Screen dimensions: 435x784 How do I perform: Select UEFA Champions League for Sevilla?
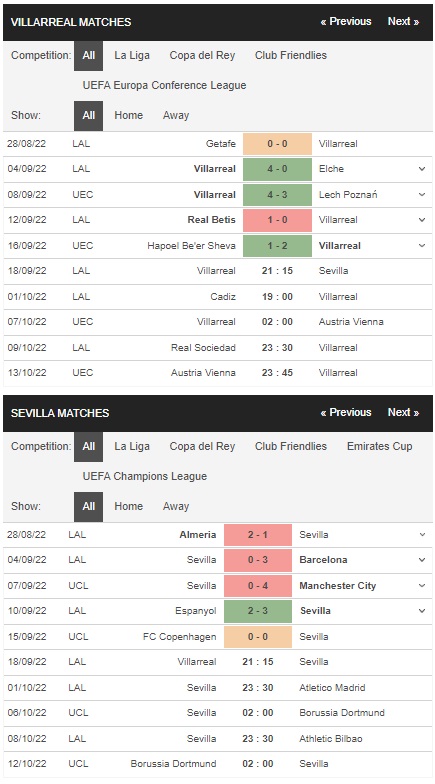(144, 476)
